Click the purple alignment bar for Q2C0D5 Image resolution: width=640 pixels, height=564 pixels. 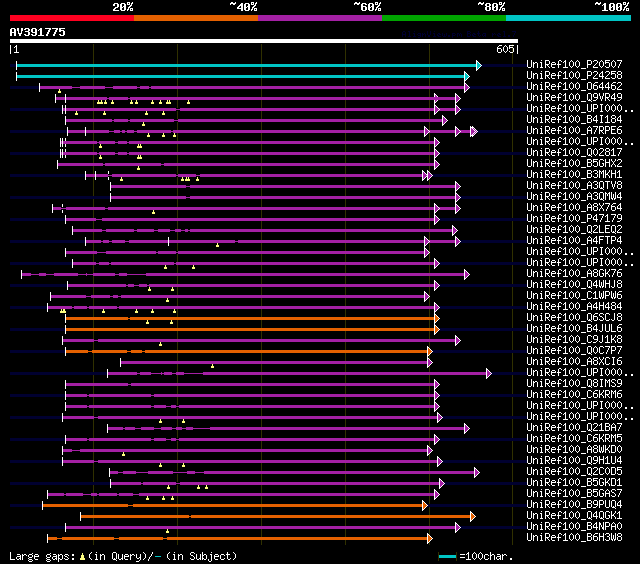pos(292,472)
